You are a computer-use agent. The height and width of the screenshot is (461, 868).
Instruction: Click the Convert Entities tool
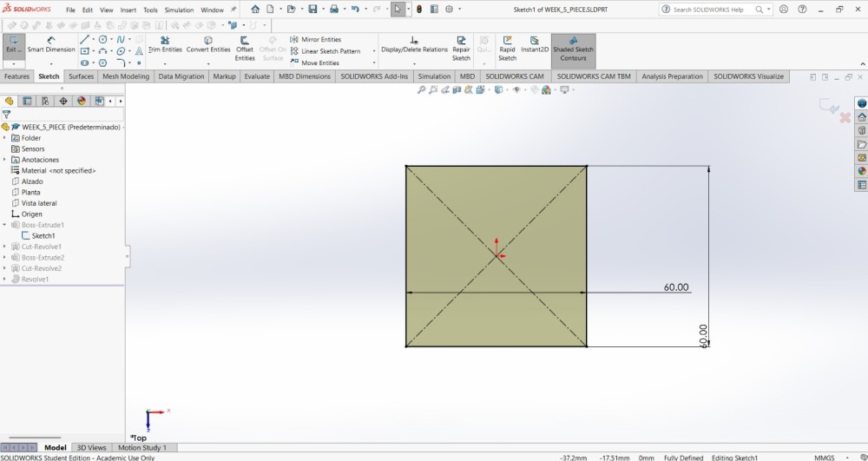[208, 44]
